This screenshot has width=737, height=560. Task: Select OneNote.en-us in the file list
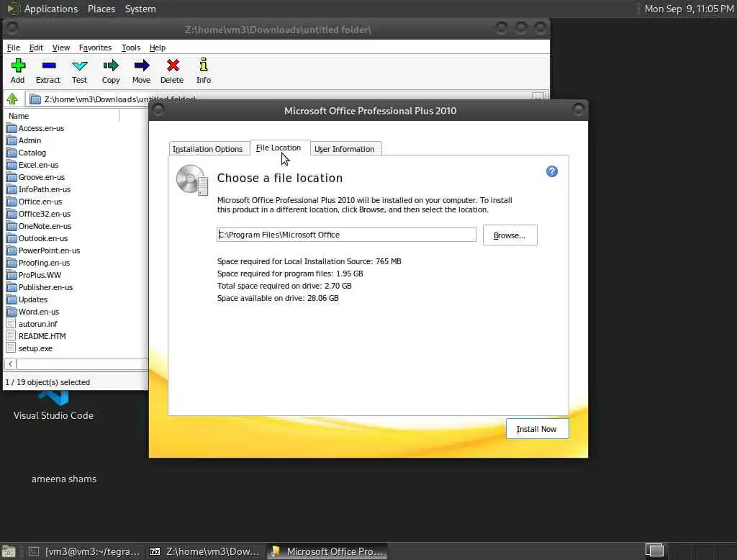tap(45, 226)
